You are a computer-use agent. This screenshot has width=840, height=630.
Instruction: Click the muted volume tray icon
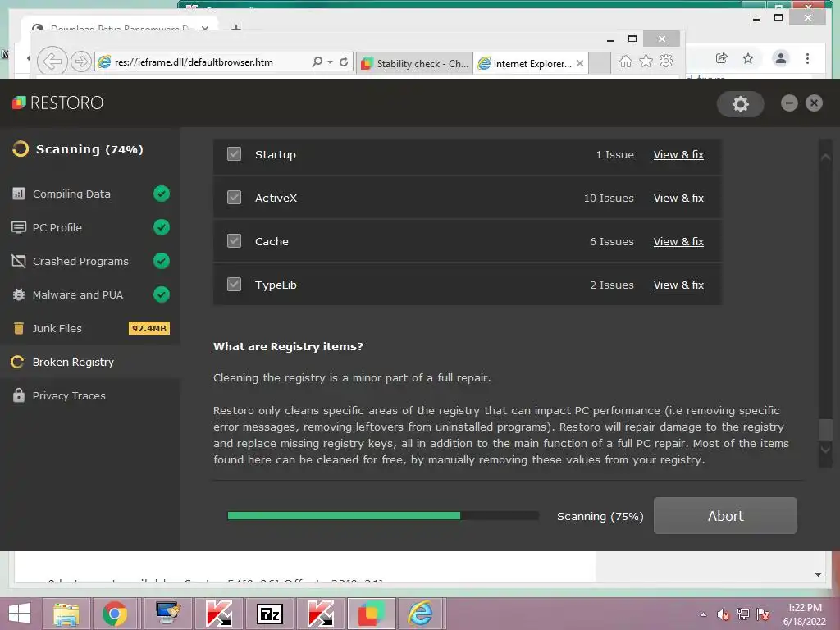724,614
